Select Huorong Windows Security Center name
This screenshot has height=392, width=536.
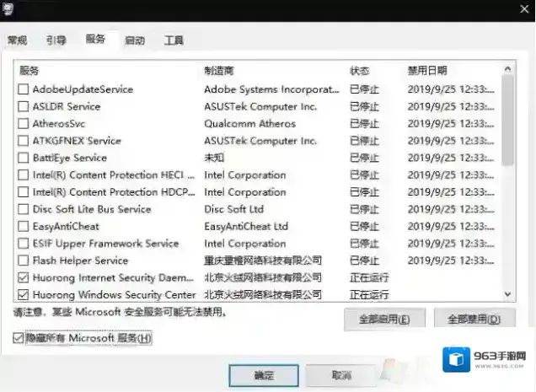(115, 294)
